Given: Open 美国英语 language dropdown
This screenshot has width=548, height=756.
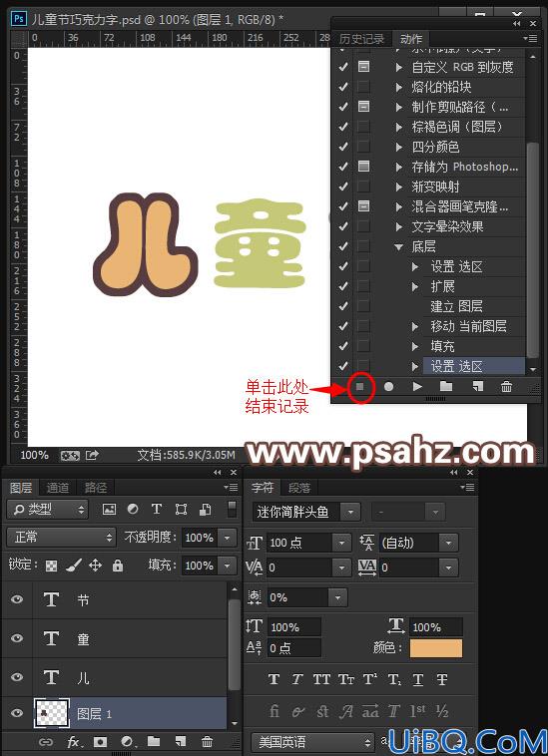Looking at the screenshot, I should pos(313,741).
